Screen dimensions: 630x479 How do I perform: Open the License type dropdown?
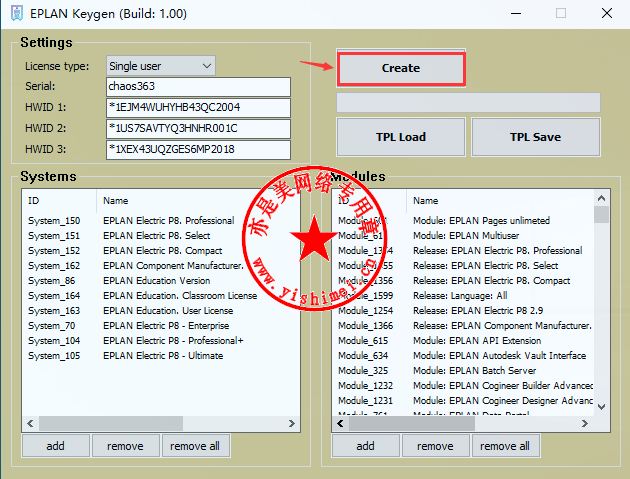[161, 66]
